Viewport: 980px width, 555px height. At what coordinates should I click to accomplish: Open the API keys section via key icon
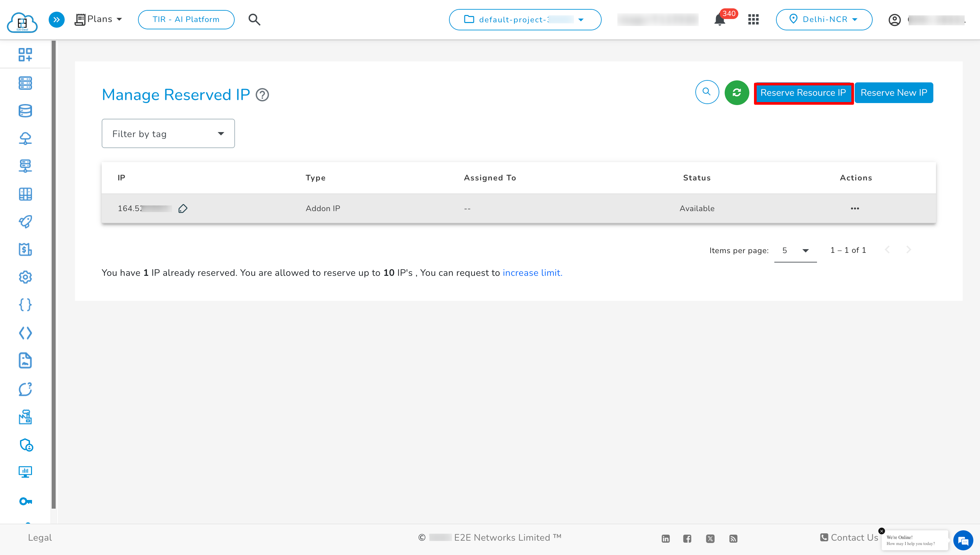pyautogui.click(x=25, y=501)
